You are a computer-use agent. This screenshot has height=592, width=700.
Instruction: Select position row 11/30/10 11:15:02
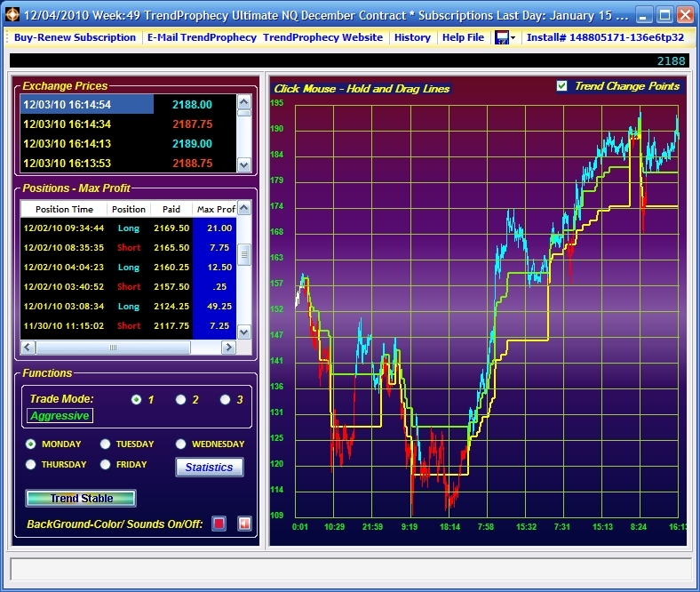[129, 326]
